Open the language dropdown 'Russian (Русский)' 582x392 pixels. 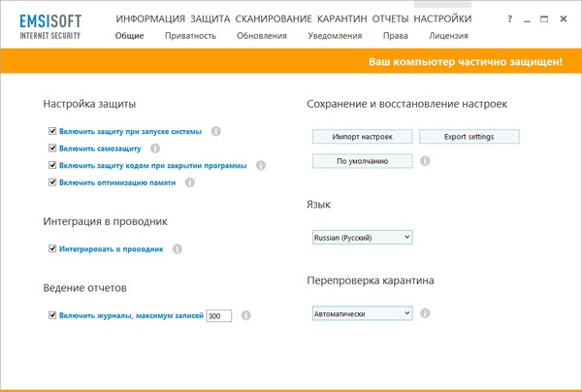coord(363,237)
